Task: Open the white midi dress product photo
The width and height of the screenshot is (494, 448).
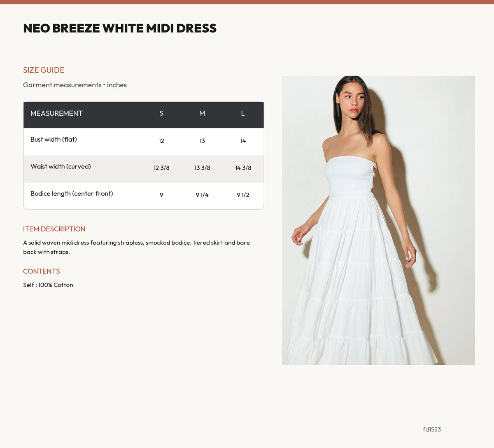Action: click(x=378, y=220)
